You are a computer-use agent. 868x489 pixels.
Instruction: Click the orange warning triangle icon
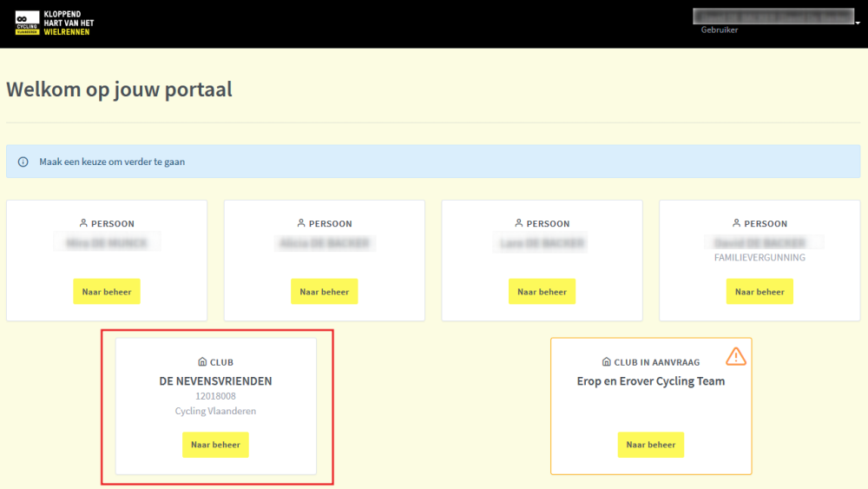736,357
